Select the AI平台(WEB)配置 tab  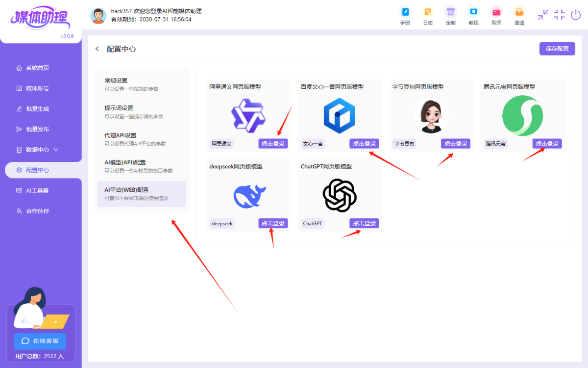(x=142, y=194)
